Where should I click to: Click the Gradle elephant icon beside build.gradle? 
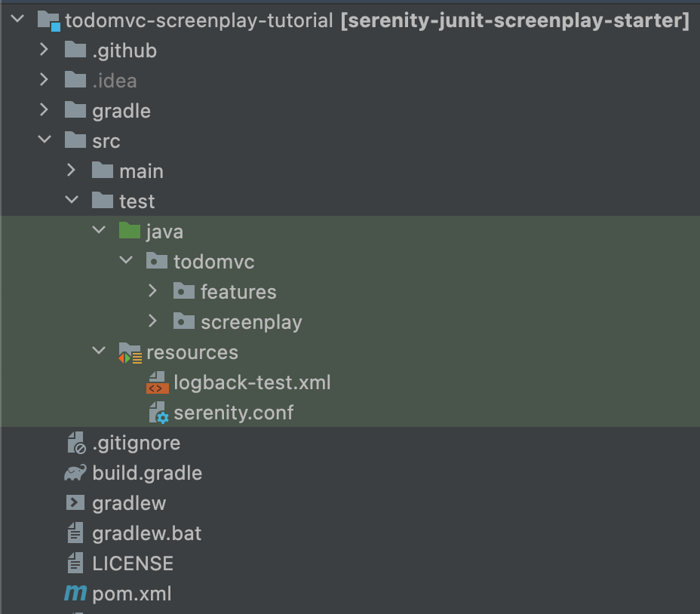coord(75,473)
